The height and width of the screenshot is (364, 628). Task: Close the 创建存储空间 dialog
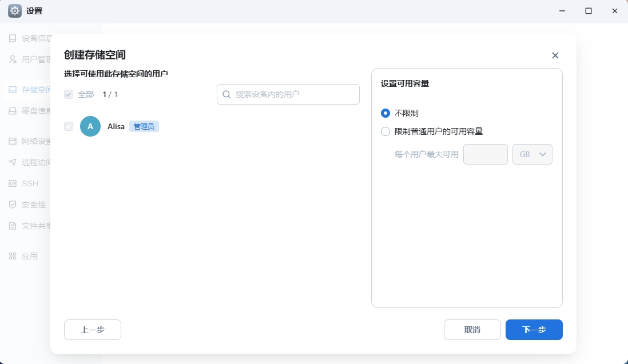[555, 55]
